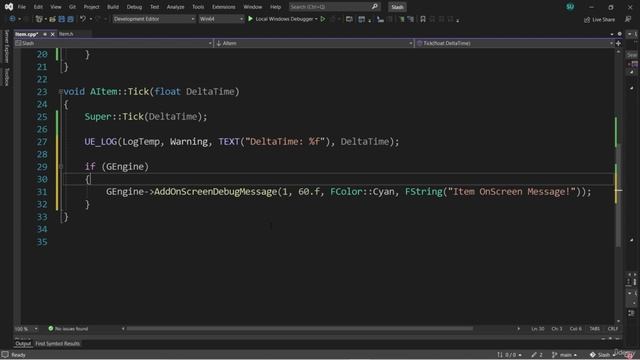
Task: Open the Debug menu
Action: (x=134, y=7)
